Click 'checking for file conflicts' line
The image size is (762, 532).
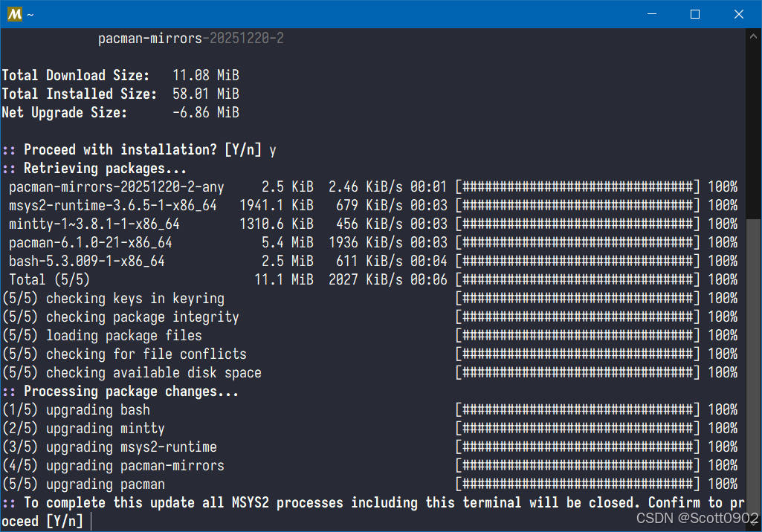pos(125,354)
